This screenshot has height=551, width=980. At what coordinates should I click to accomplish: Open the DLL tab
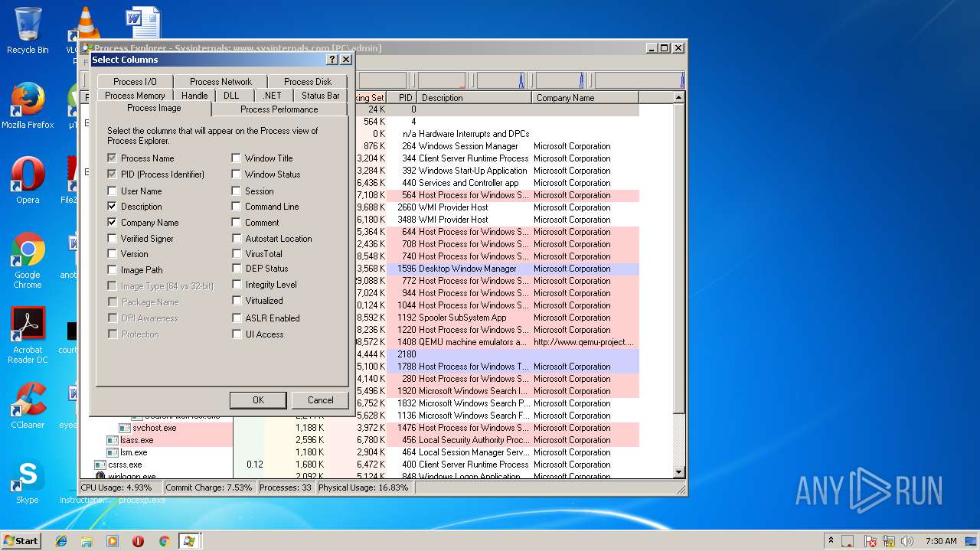click(231, 96)
